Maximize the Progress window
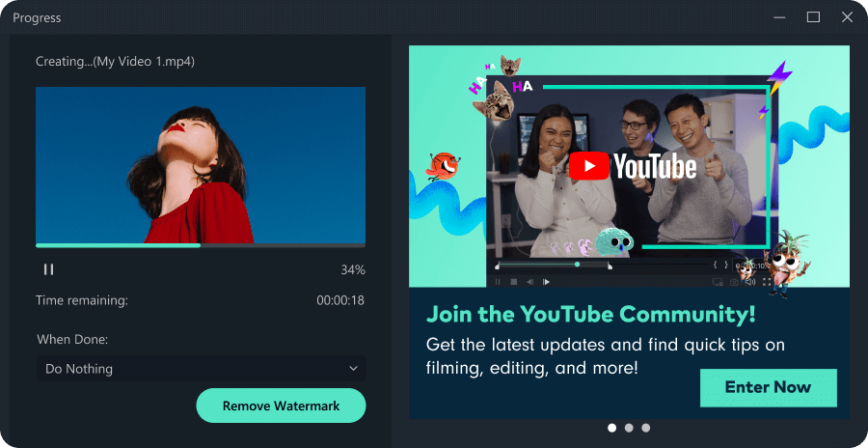Viewport: 868px width, 448px height. (813, 17)
